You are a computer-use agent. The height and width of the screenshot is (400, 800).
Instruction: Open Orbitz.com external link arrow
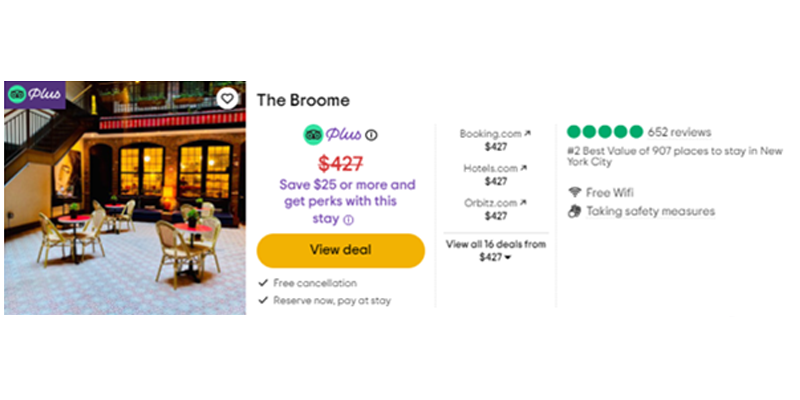pyautogui.click(x=523, y=203)
